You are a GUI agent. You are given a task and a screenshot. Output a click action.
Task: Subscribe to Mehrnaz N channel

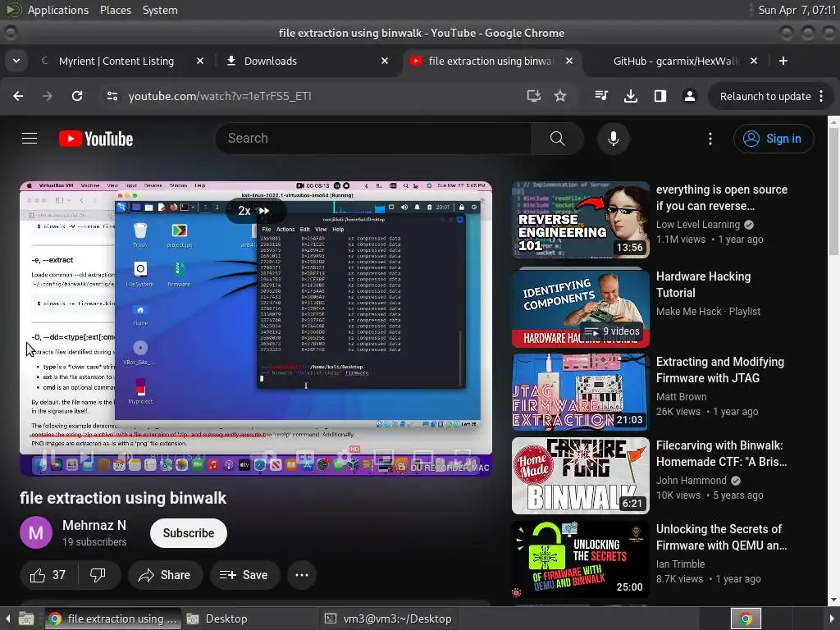pyautogui.click(x=189, y=533)
